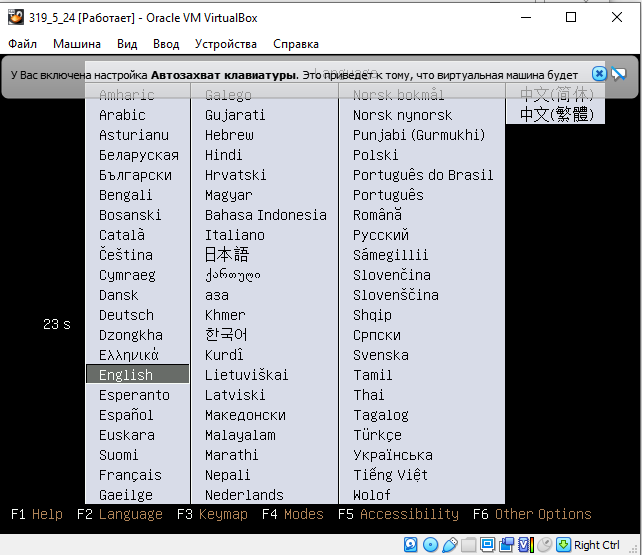Open the Ввод menu
This screenshot has height=555, width=642.
pos(166,44)
